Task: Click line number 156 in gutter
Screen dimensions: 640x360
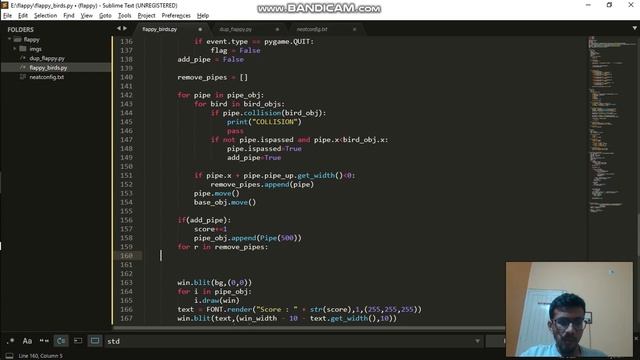Action: [x=127, y=220]
